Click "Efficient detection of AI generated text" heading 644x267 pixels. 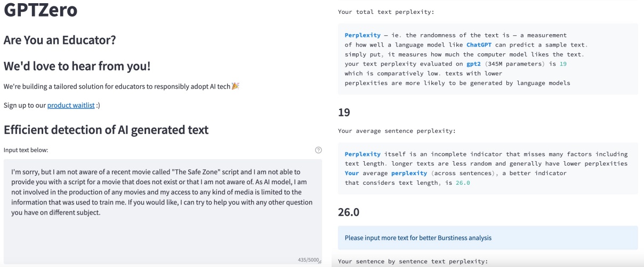coord(106,130)
